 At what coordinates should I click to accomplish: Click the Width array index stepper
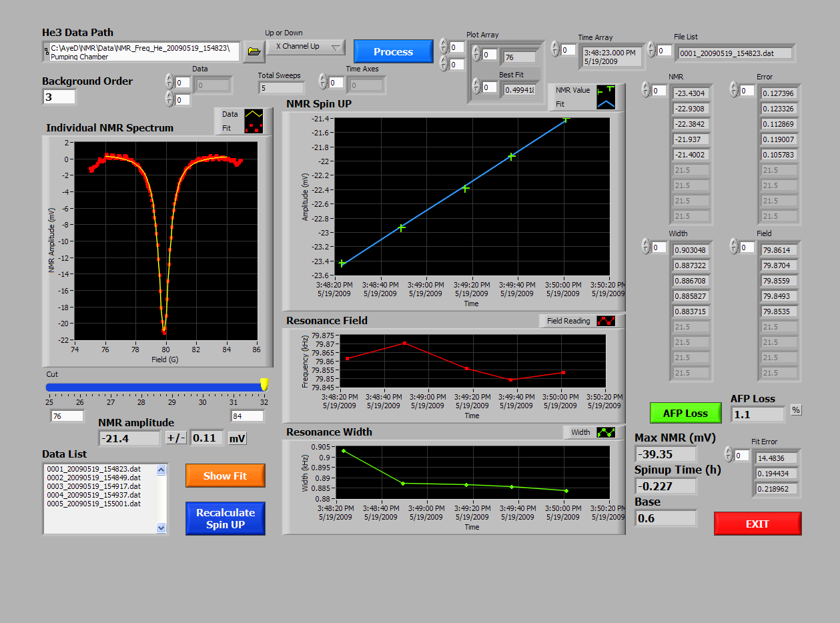(645, 247)
